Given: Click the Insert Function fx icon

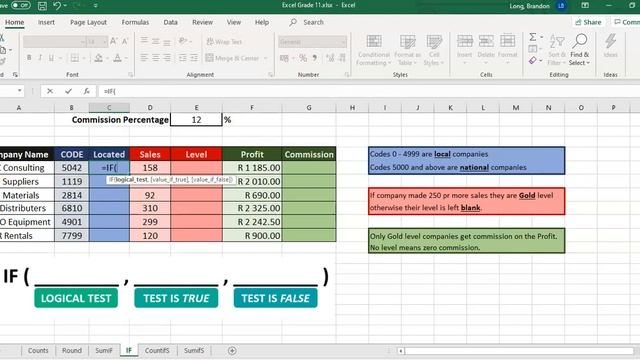Looking at the screenshot, I should pyautogui.click(x=87, y=91).
